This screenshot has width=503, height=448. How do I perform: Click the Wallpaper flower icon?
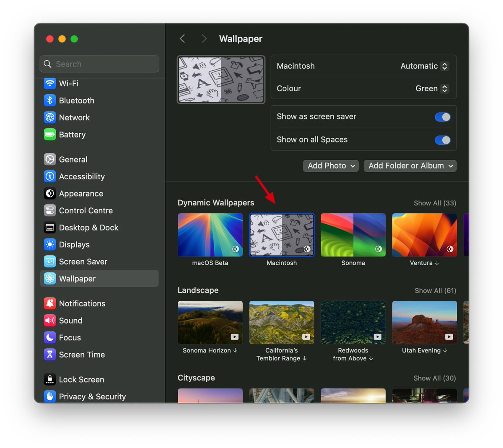[50, 279]
